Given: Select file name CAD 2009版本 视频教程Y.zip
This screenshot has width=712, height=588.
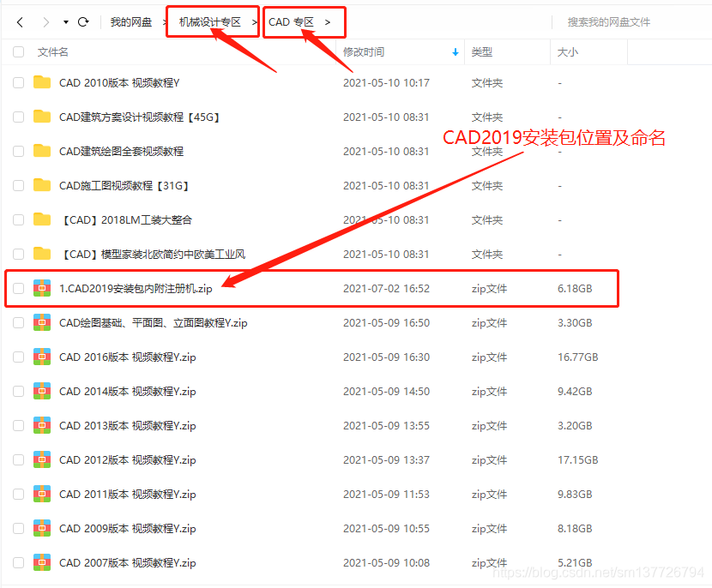Looking at the screenshot, I should [x=128, y=529].
